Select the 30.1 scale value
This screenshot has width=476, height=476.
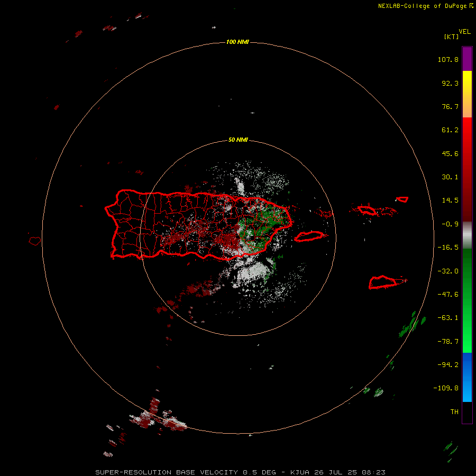click(450, 177)
